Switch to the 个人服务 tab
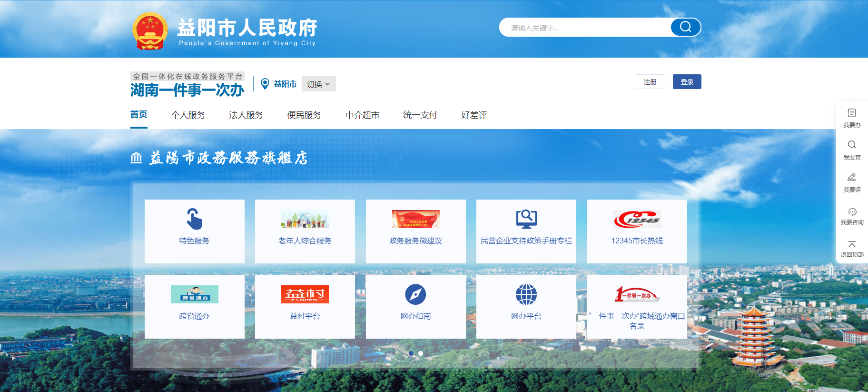The image size is (868, 392). tap(188, 115)
